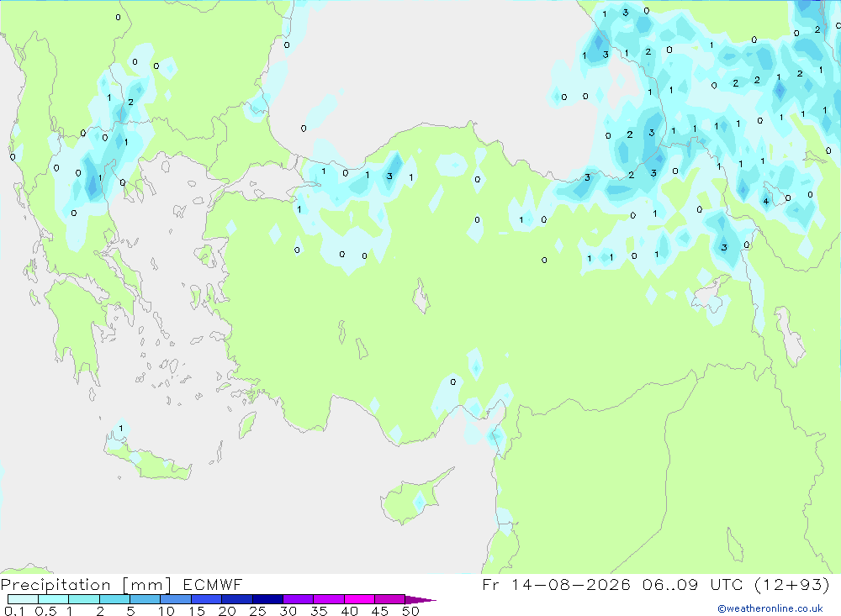
Task: Click the 0.1–0.5 mm legend swatch
Action: pyautogui.click(x=23, y=599)
